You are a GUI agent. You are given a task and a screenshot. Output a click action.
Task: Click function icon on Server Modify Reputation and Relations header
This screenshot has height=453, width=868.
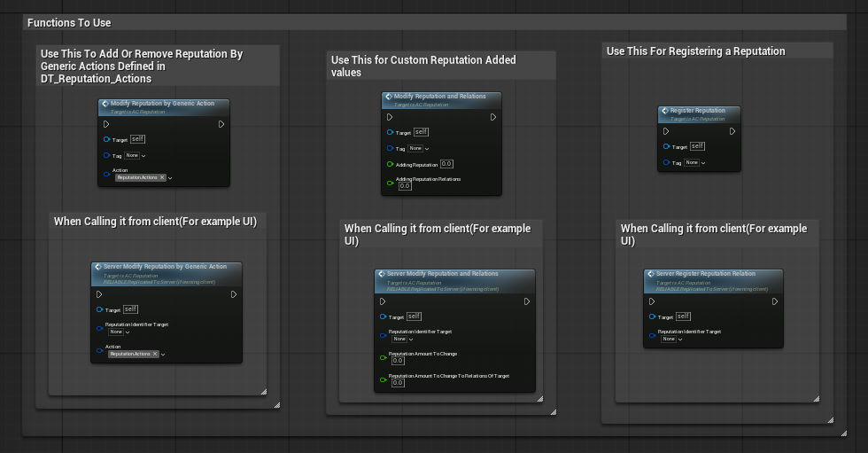point(381,274)
